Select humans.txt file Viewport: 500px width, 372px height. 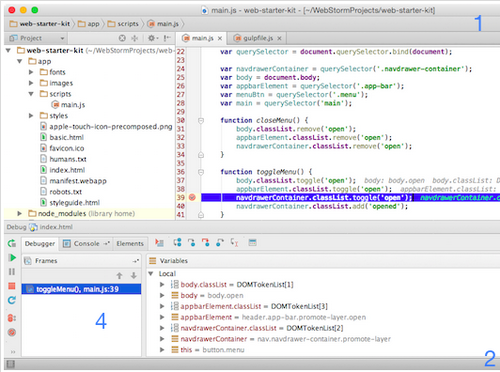(x=63, y=159)
